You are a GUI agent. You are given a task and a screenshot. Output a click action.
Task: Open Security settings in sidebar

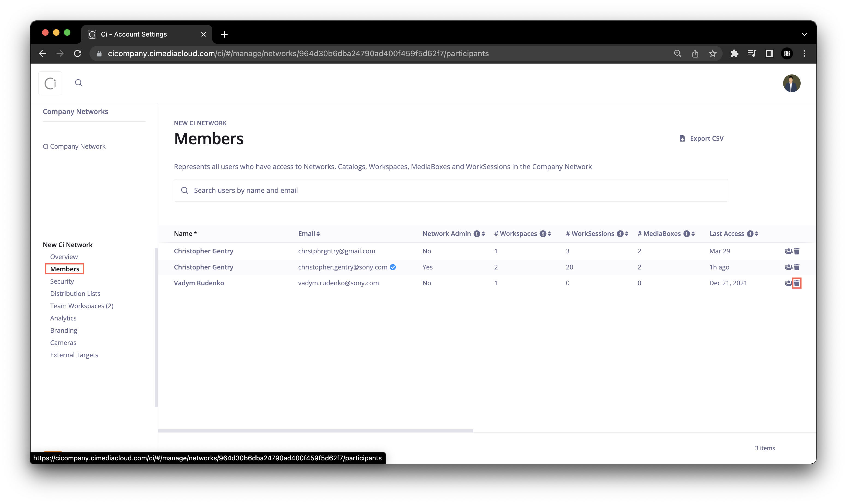(62, 281)
